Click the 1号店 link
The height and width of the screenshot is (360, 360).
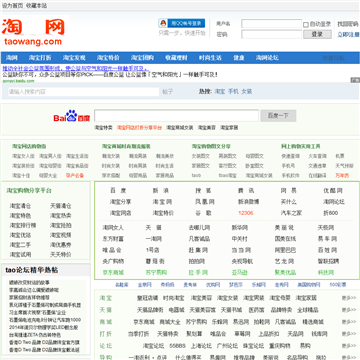[x=152, y=250]
